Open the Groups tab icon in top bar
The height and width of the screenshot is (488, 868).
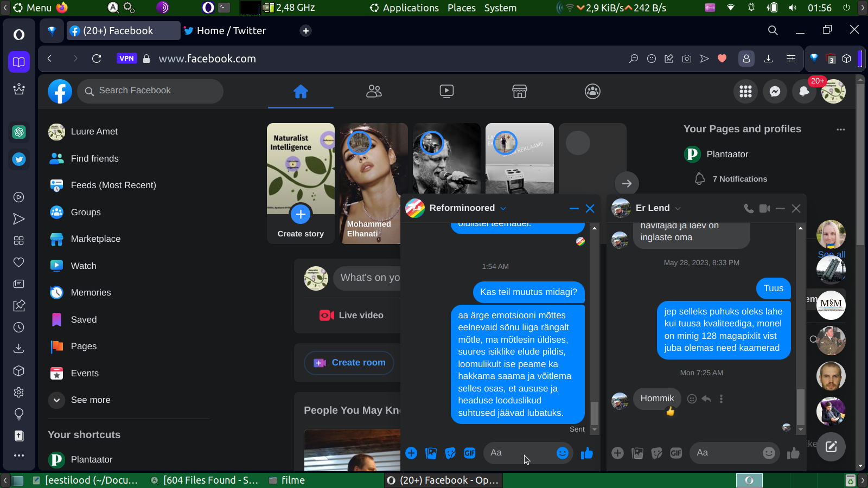click(x=592, y=92)
